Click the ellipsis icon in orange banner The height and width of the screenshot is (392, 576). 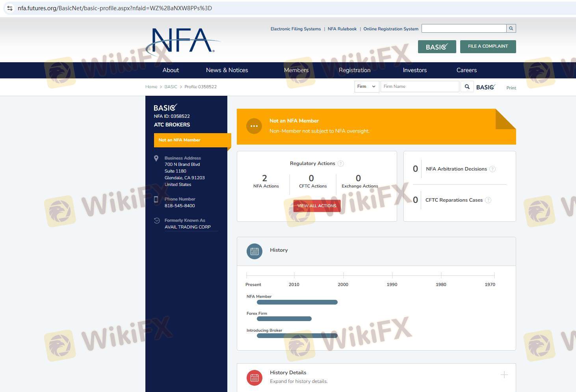click(x=254, y=126)
